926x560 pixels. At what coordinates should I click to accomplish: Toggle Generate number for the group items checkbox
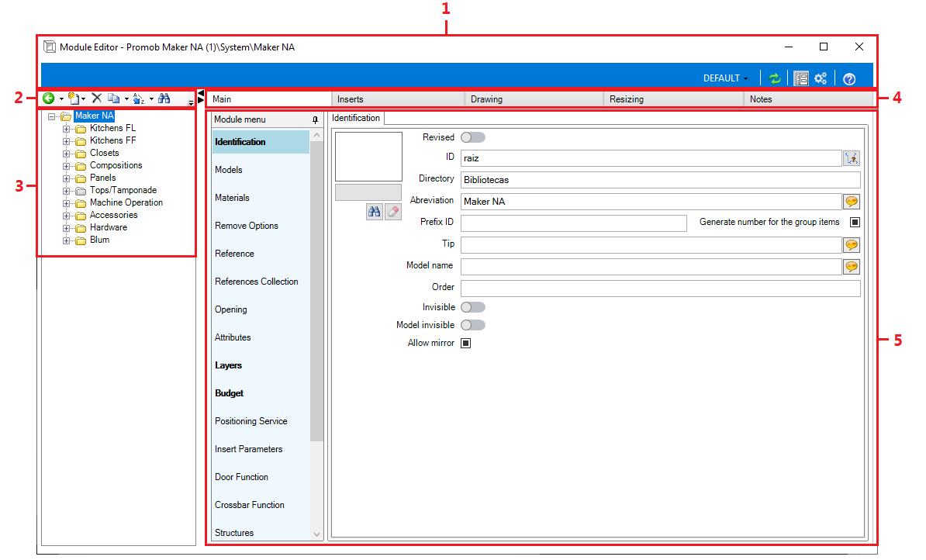tap(855, 222)
